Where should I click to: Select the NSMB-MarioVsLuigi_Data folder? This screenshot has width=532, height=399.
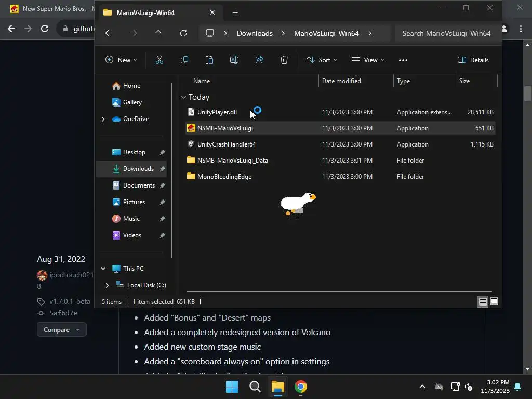[x=340, y=160]
